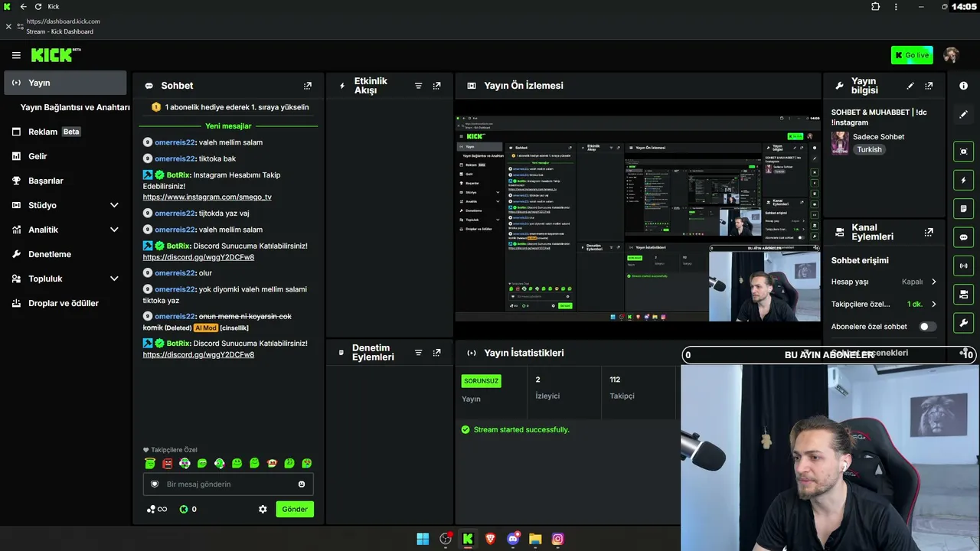Open Takipçilere özel duration chevron
This screenshot has height=551, width=980.
click(933, 304)
